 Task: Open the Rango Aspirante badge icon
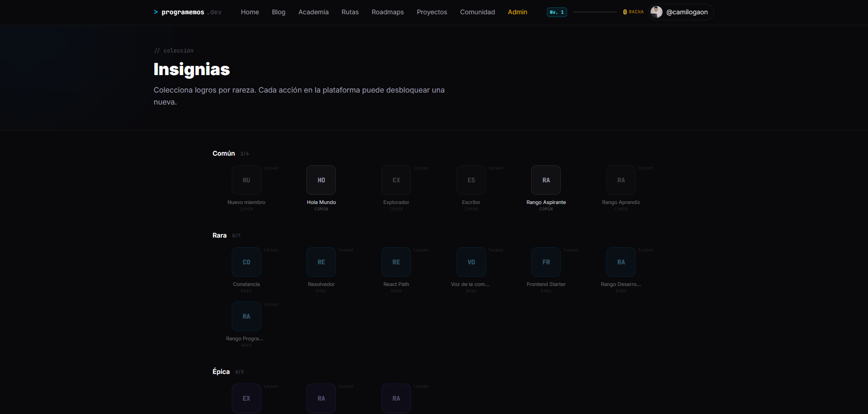click(x=546, y=180)
